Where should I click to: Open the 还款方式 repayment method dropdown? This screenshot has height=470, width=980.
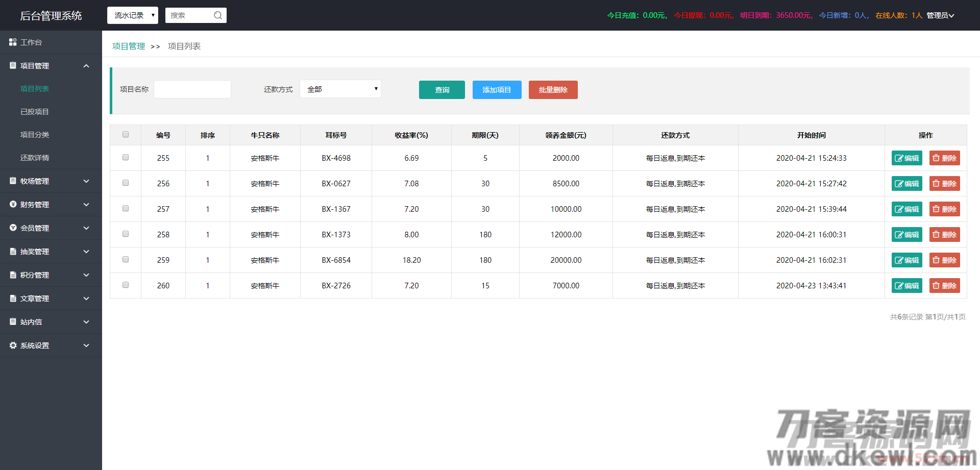tap(340, 89)
